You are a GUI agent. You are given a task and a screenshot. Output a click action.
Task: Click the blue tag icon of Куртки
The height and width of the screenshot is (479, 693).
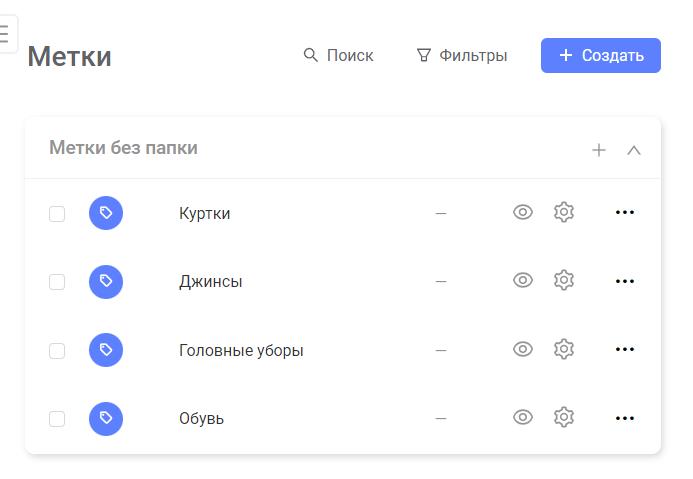(x=106, y=213)
